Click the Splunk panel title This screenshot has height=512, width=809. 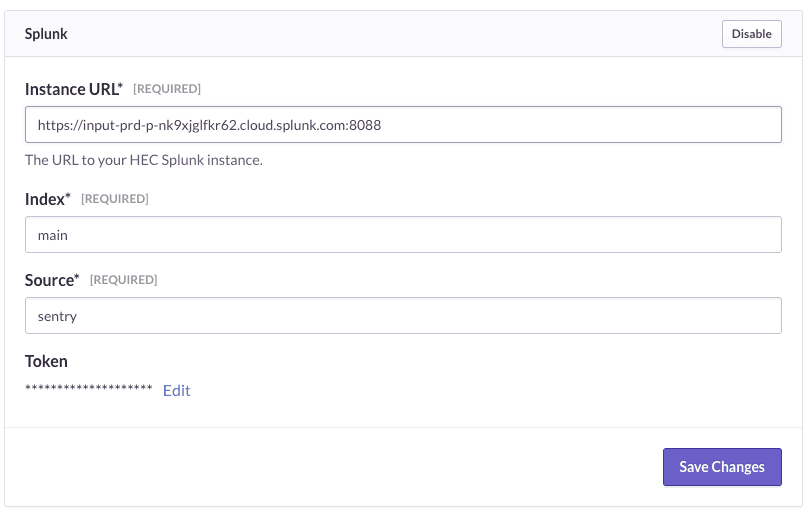coord(47,34)
